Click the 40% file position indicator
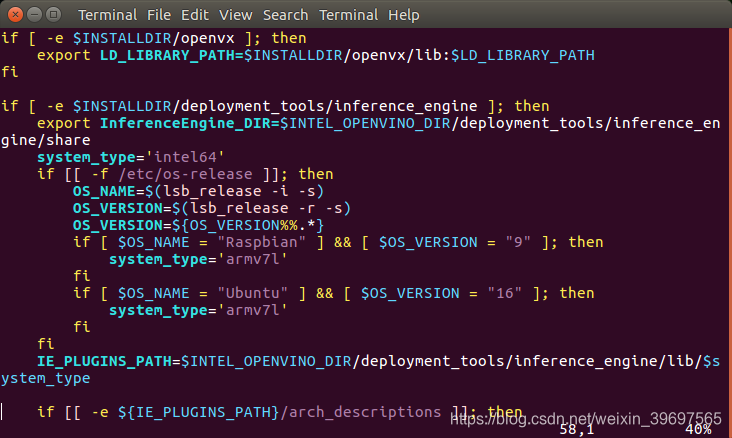Viewport: 732px width, 438px height. point(698,429)
